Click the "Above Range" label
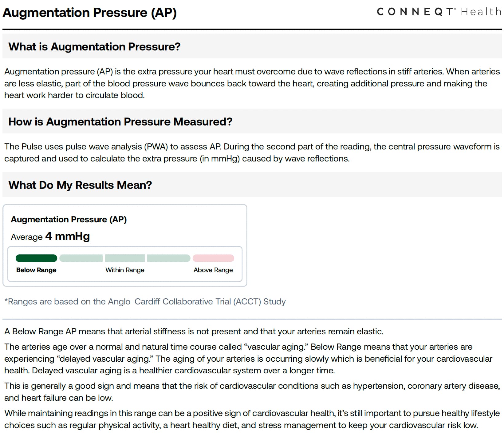Viewport: 504px width, 433px height. (x=213, y=270)
